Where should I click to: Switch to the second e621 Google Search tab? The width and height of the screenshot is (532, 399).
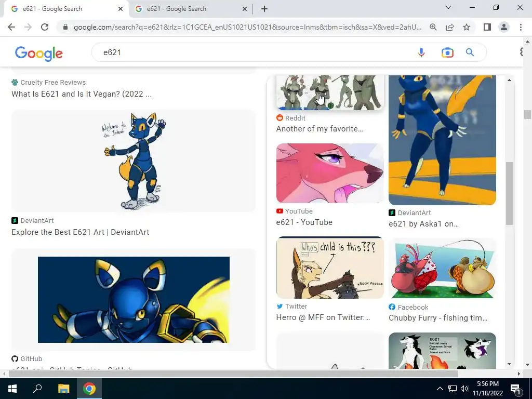(191, 9)
